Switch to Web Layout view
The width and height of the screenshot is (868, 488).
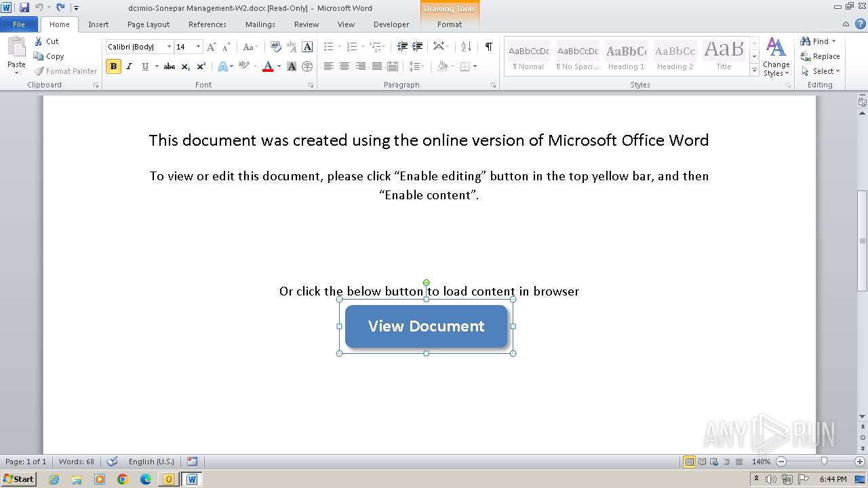point(713,462)
